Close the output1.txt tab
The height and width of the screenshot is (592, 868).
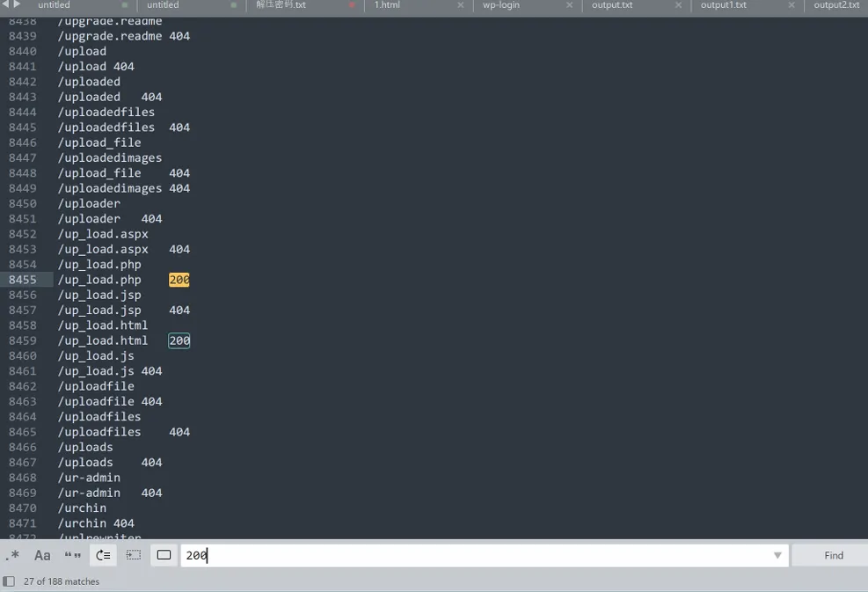(x=791, y=5)
